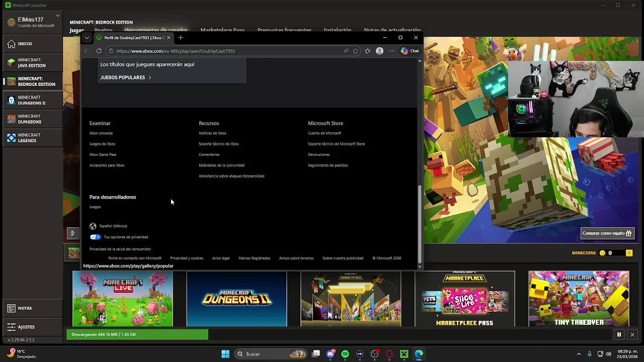Switch to the Xbox profile browser tab
Screen dimensions: 644x362
133,38
